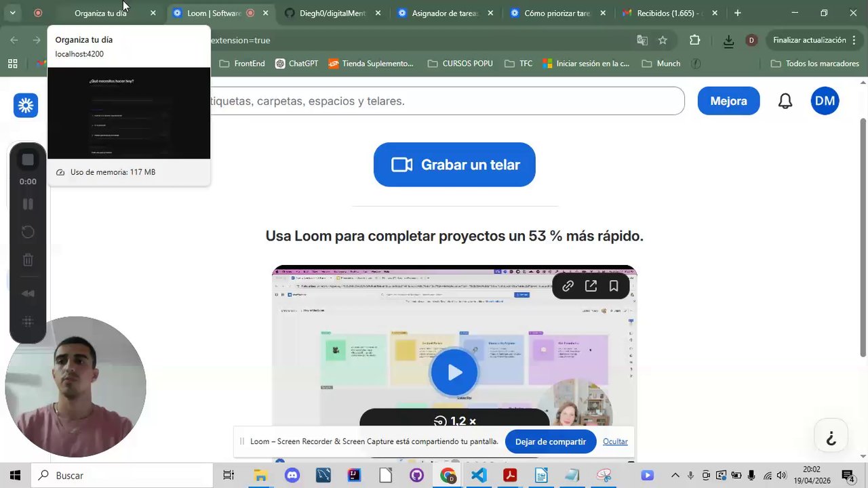
Task: Open the Tienda Suplemento bookmark
Action: pyautogui.click(x=370, y=64)
